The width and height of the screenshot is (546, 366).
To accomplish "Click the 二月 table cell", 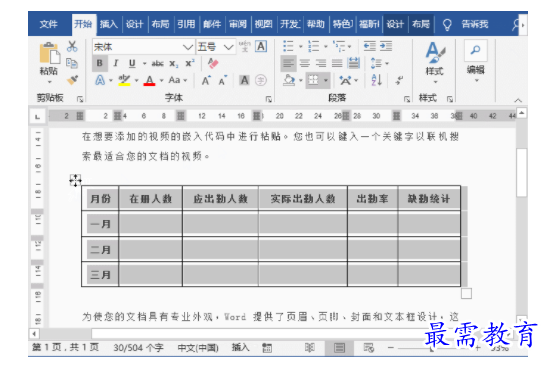I will [100, 249].
